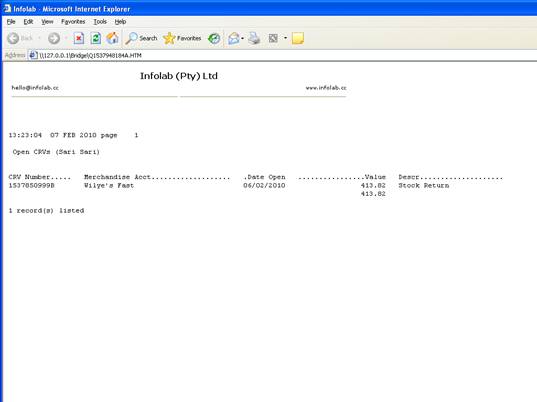537x402 pixels.
Task: Refresh the page with green arrows icon
Action: pos(96,38)
